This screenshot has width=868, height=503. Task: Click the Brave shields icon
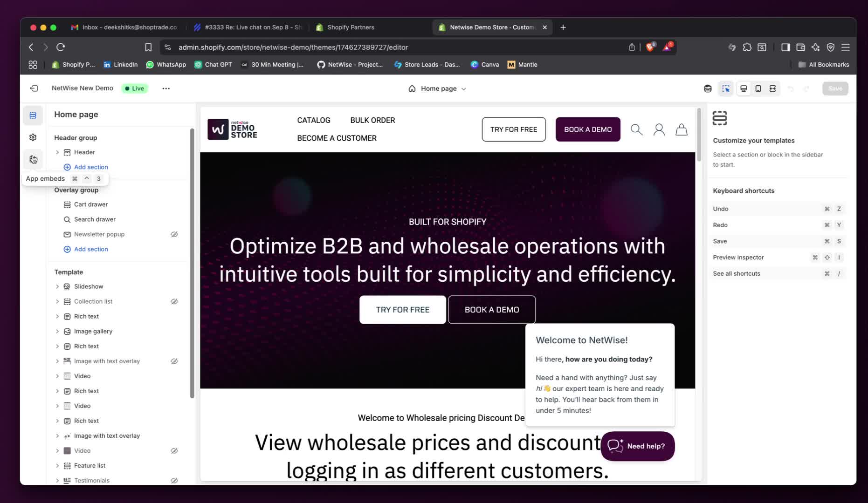pos(650,47)
